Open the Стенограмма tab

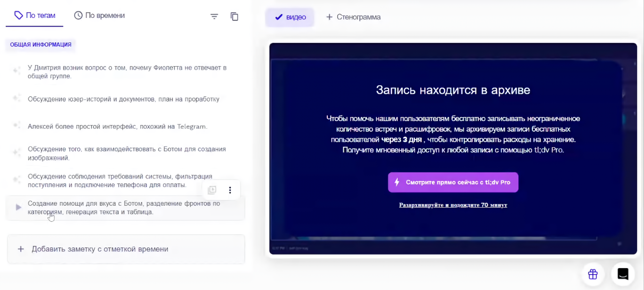[x=353, y=17]
